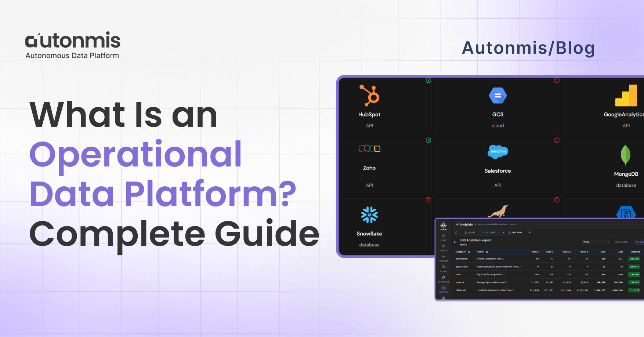Click info icon beside Loan Disbursal Metrics Over Time
This screenshot has height=337, width=644.
point(513,290)
